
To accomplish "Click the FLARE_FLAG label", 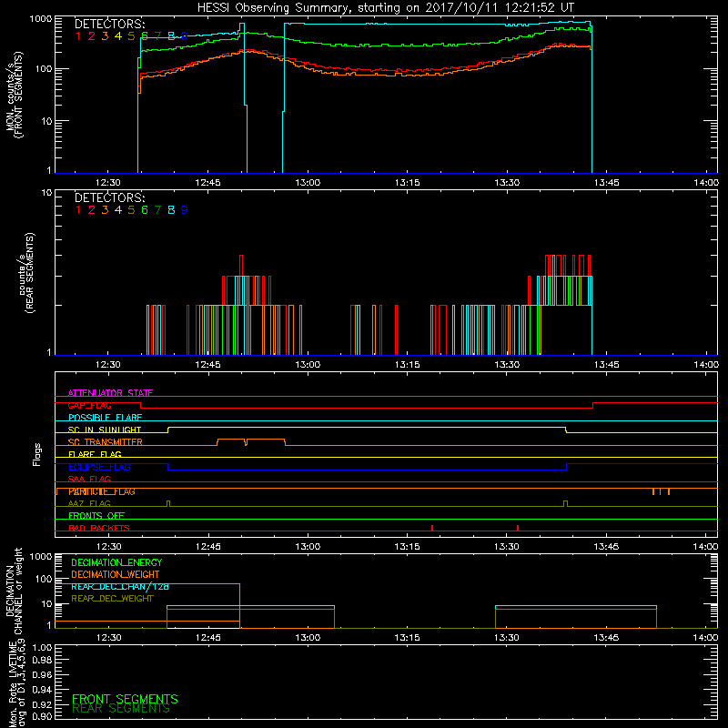I will click(95, 454).
